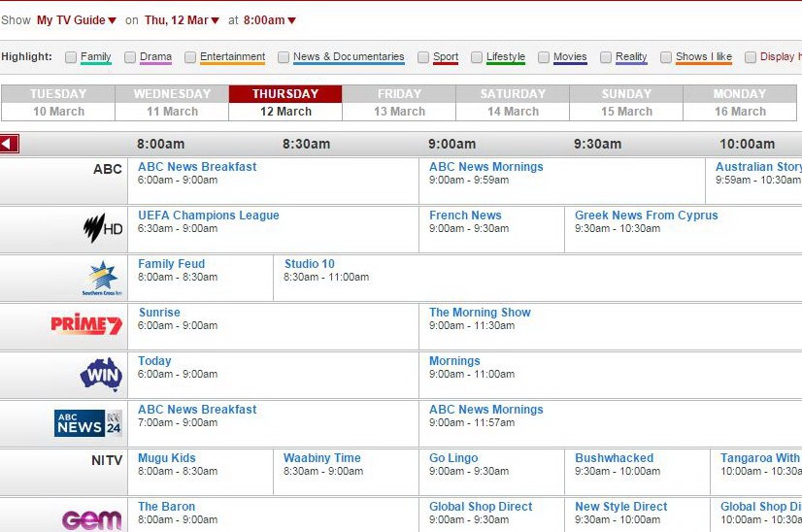Open The Baron on Gem
Screen dimensions: 802x532
tap(166, 507)
